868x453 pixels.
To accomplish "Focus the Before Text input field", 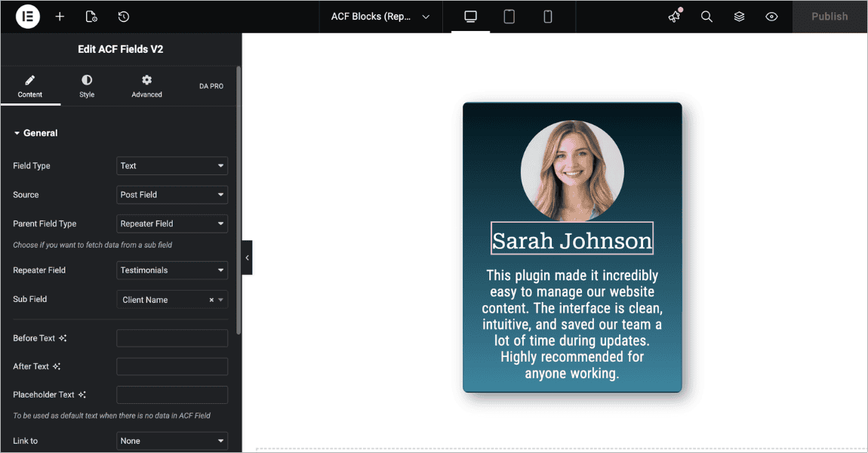I will coord(172,337).
